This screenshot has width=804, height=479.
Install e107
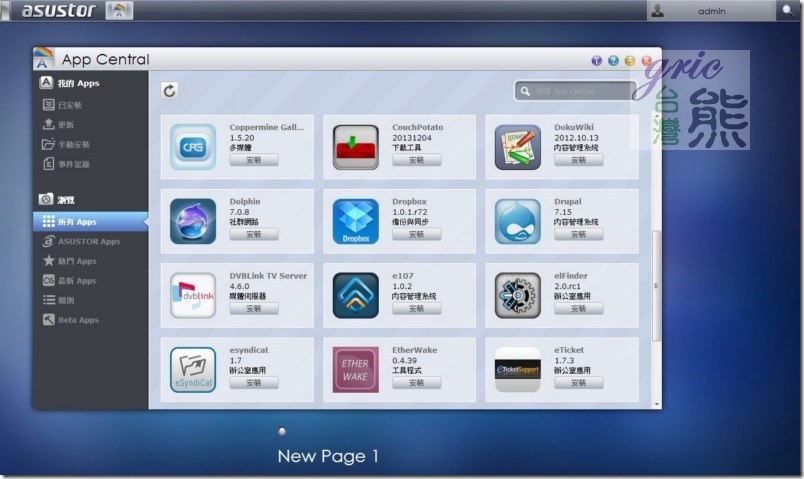tap(416, 309)
